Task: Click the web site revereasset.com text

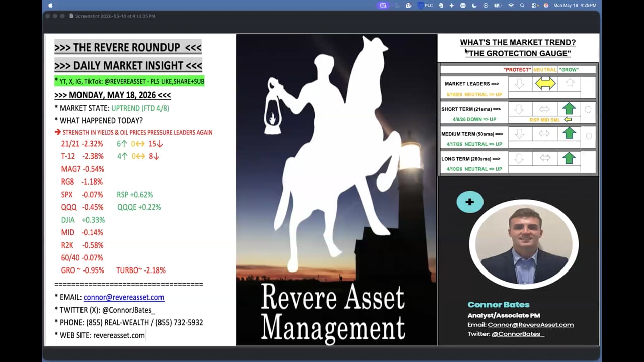Action: [x=119, y=335]
